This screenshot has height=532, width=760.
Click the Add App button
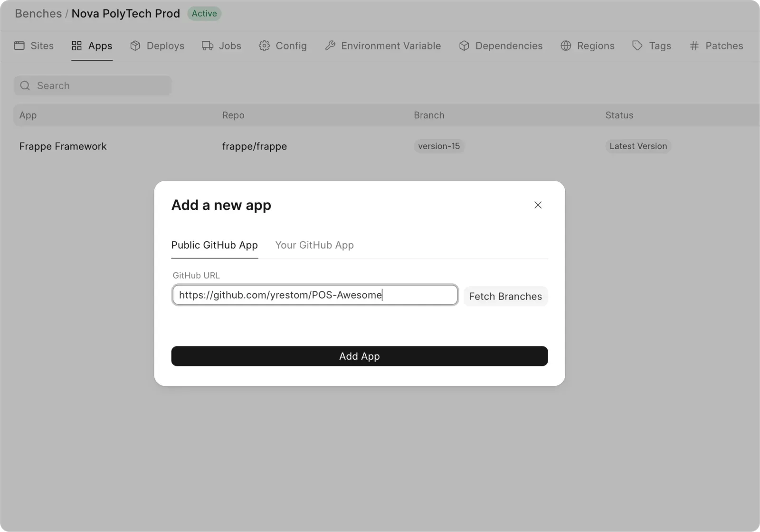tap(359, 356)
